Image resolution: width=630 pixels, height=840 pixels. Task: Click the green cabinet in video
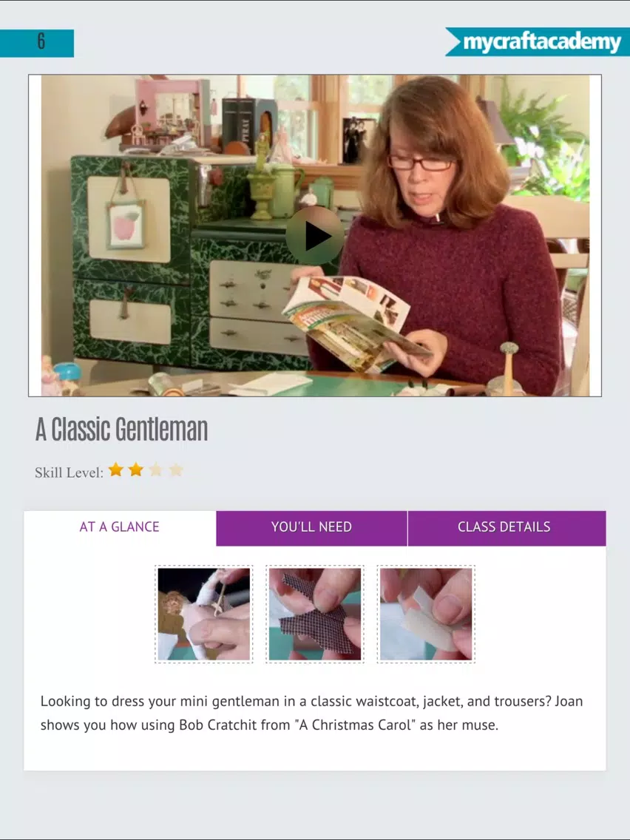coord(182,262)
